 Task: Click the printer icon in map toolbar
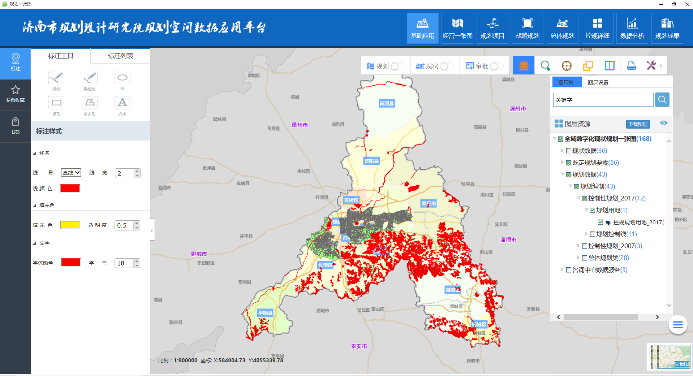[631, 66]
